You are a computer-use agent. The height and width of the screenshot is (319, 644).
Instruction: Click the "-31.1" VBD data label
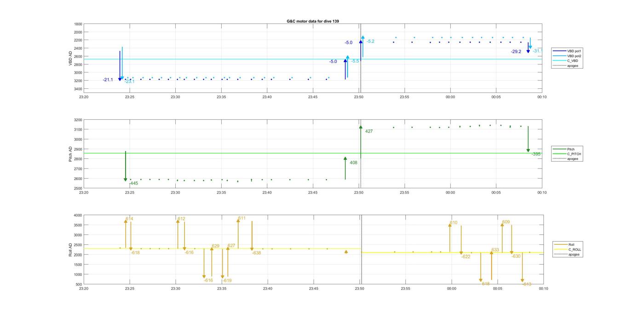pos(537,51)
